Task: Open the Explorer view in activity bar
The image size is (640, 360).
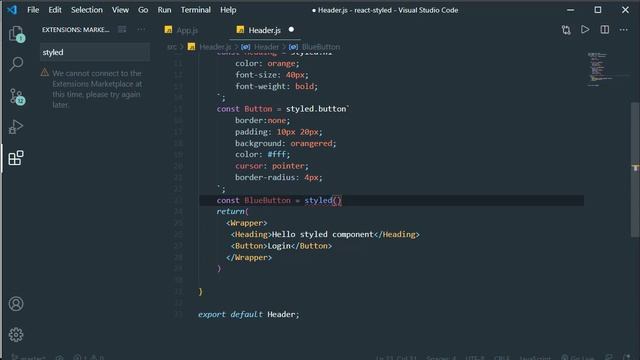Action: coord(16,34)
